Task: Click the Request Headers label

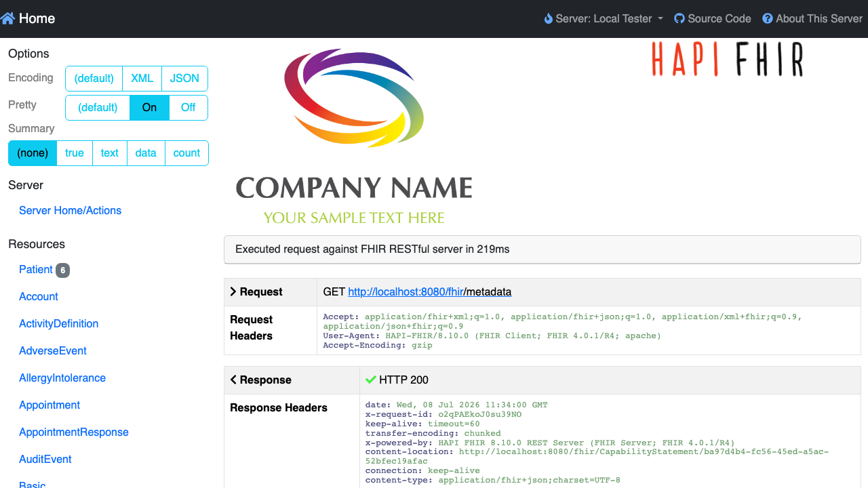Action: (252, 327)
